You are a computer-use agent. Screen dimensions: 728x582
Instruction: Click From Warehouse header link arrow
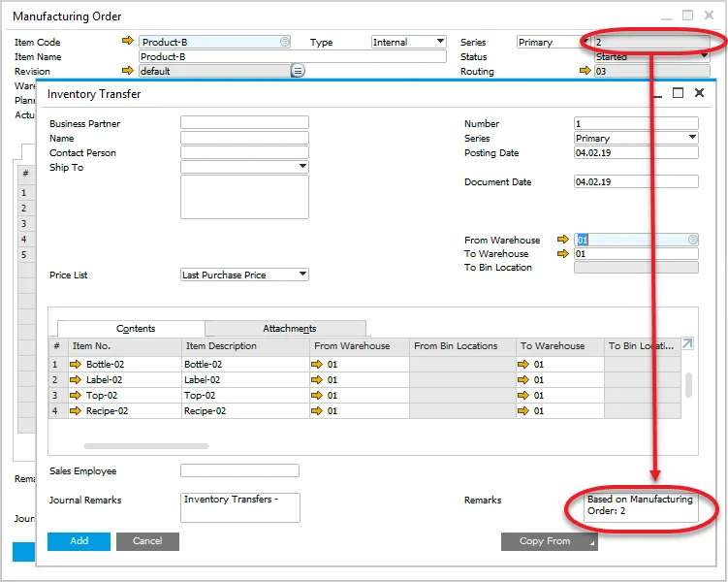pyautogui.click(x=563, y=240)
